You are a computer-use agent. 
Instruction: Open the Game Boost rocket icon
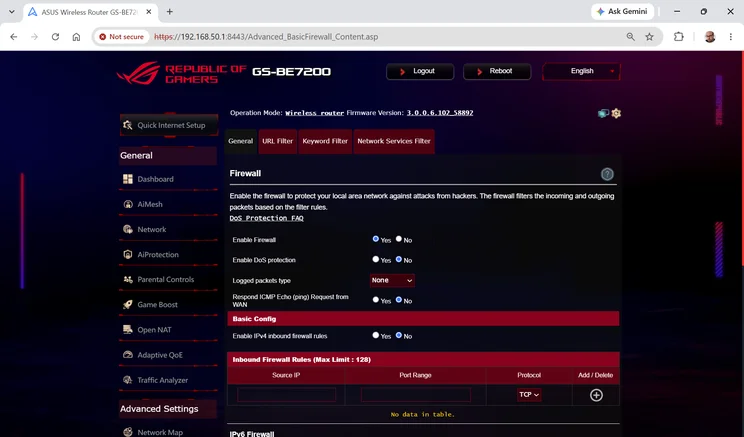[128, 305]
